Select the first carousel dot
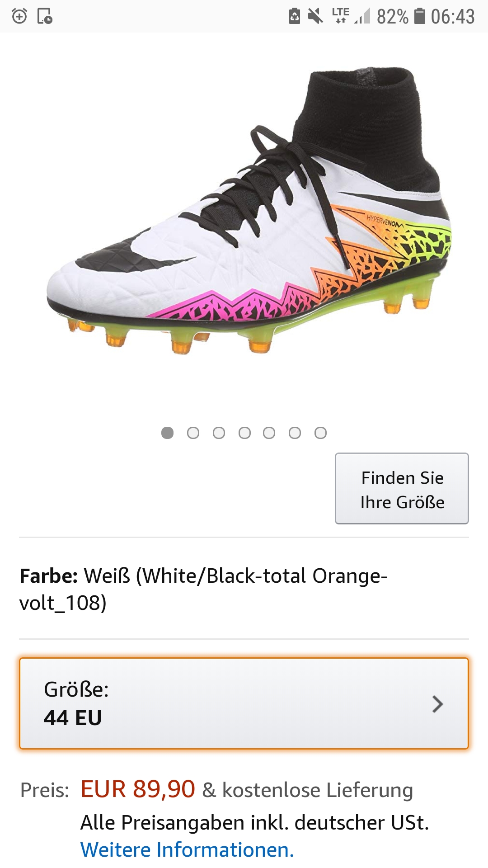 [x=168, y=433]
